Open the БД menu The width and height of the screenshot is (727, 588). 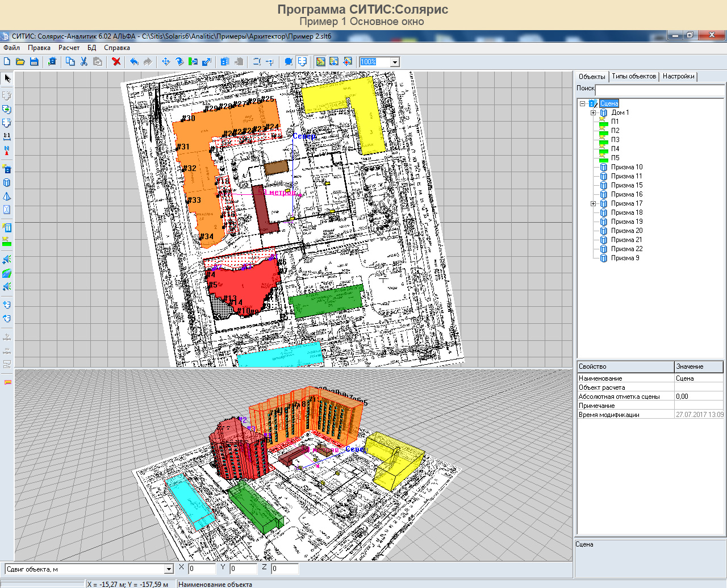[92, 48]
